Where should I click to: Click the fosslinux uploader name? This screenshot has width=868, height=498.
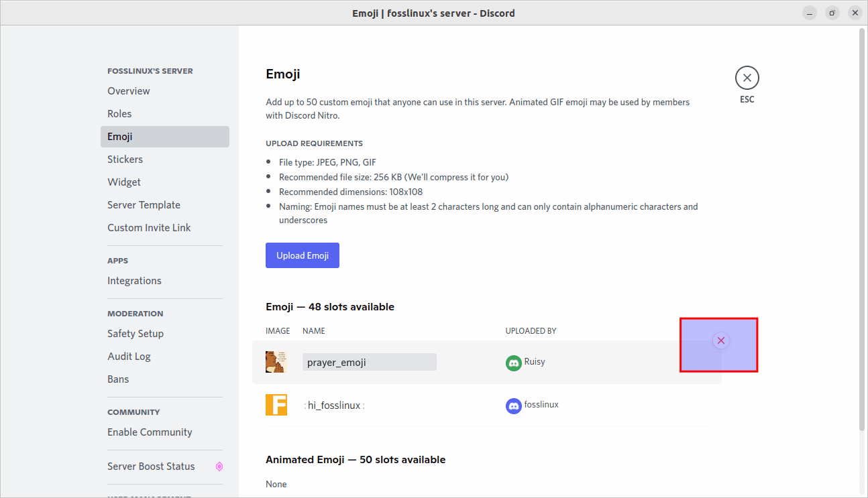pos(541,404)
